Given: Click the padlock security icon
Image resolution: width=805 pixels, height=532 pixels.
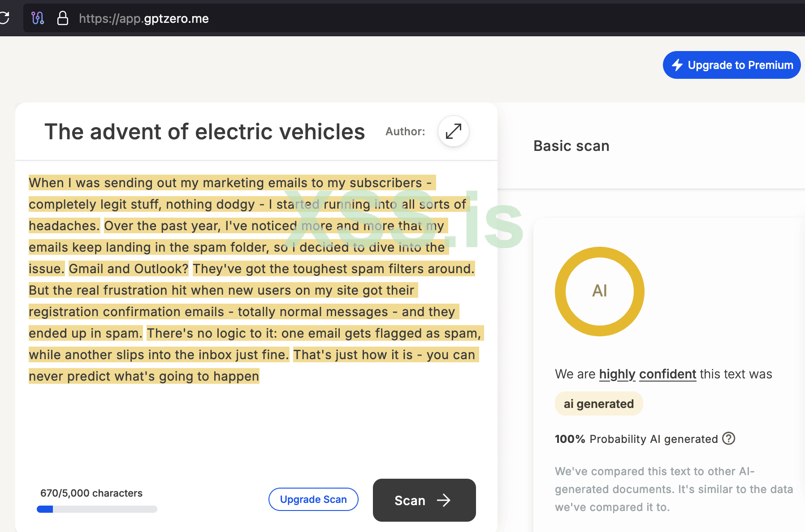Looking at the screenshot, I should 63,18.
